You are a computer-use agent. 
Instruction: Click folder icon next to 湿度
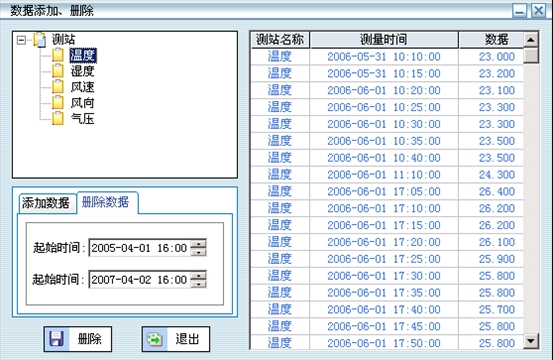58,71
